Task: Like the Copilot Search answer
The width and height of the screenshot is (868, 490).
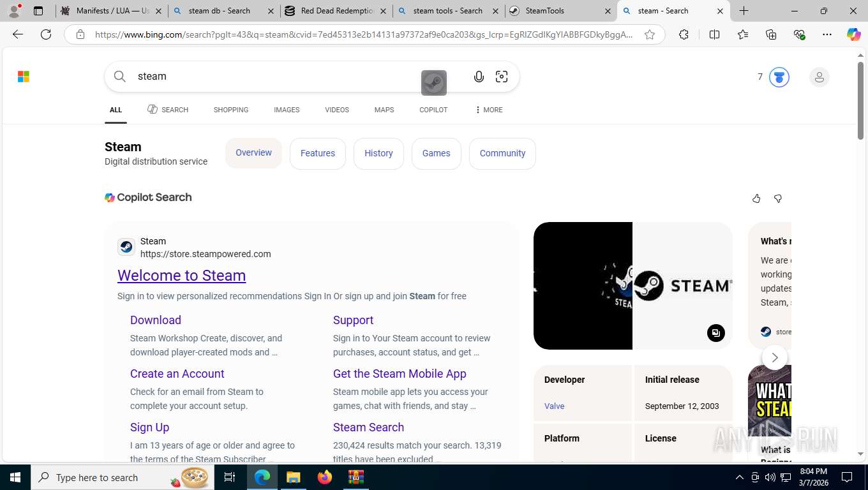Action: (x=756, y=198)
